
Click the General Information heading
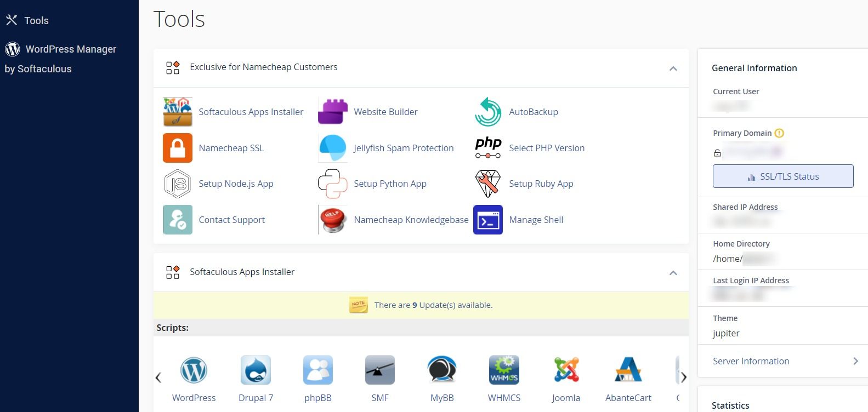coord(754,68)
